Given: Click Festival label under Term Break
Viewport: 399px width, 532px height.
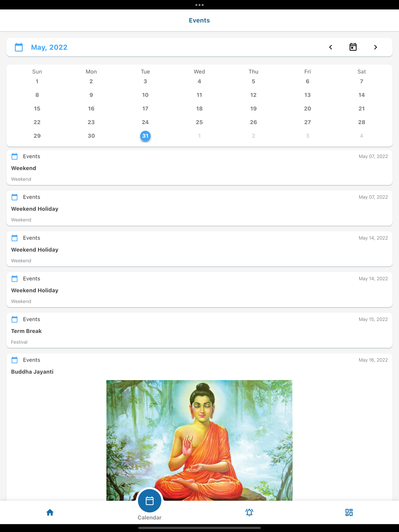Looking at the screenshot, I should (x=19, y=342).
